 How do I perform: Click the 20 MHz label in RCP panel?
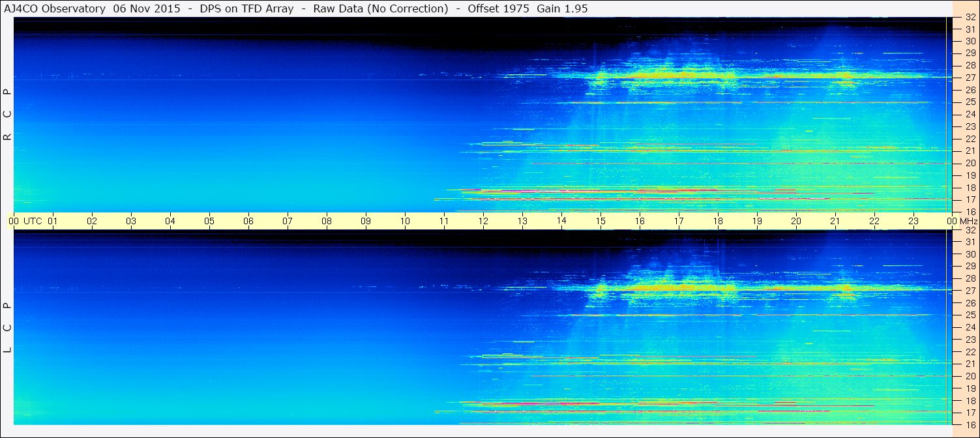tap(970, 163)
